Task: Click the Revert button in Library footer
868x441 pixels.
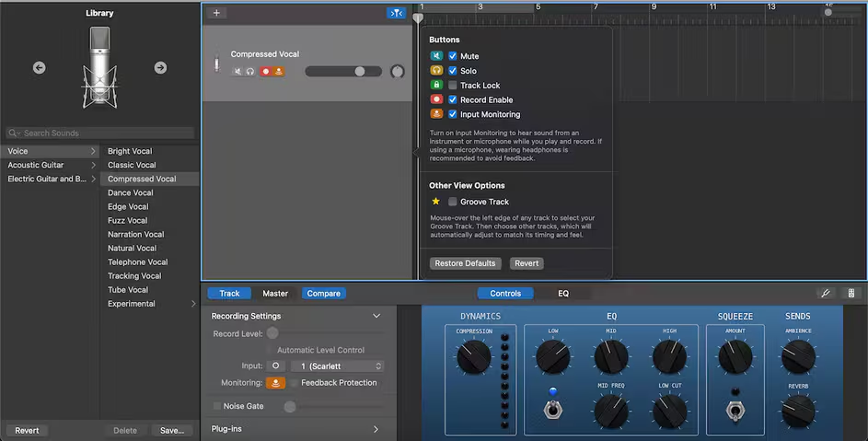Action: [27, 431]
